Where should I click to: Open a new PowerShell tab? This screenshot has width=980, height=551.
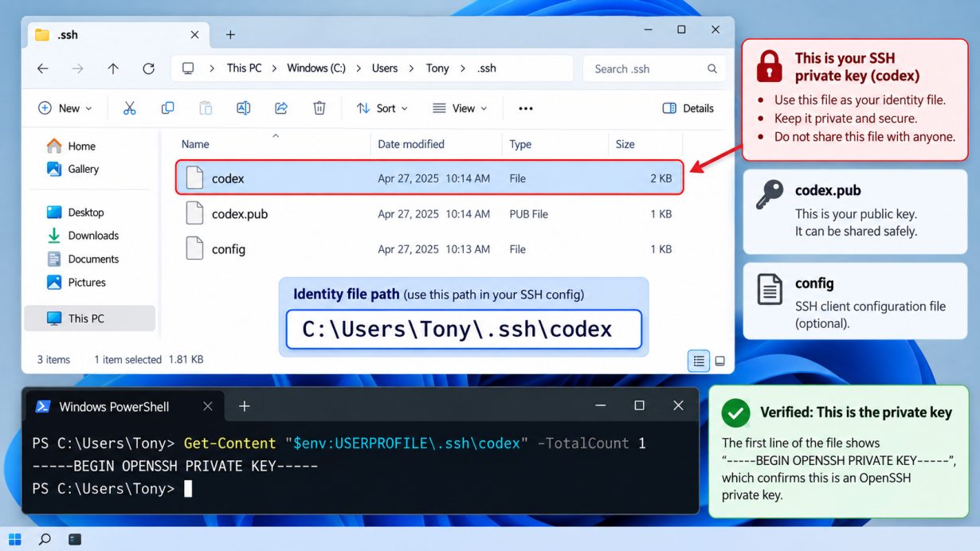[x=245, y=406]
